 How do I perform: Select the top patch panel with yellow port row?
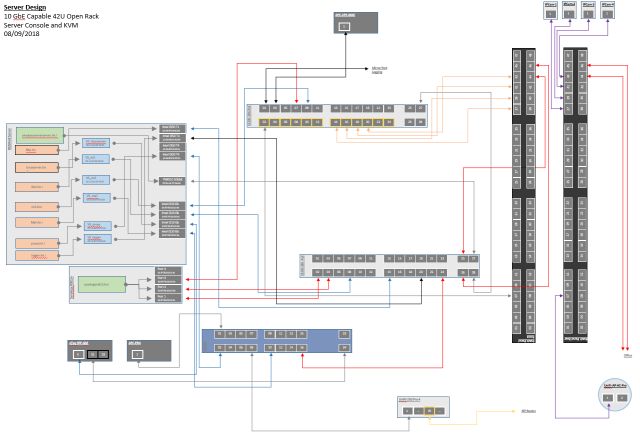point(340,115)
